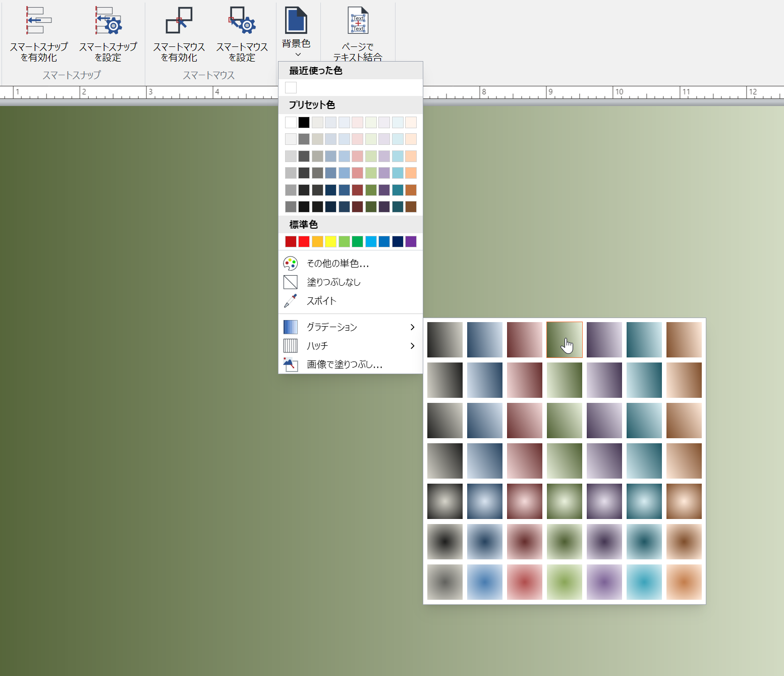Pick the yellow standard color
Image resolution: width=784 pixels, height=676 pixels.
[x=330, y=241]
